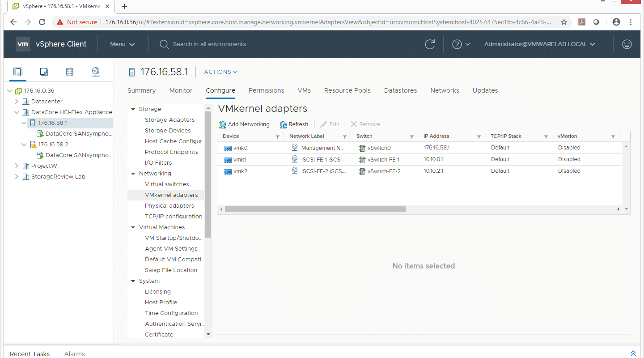Switch to the Networks tab
This screenshot has width=644, height=358.
[445, 90]
